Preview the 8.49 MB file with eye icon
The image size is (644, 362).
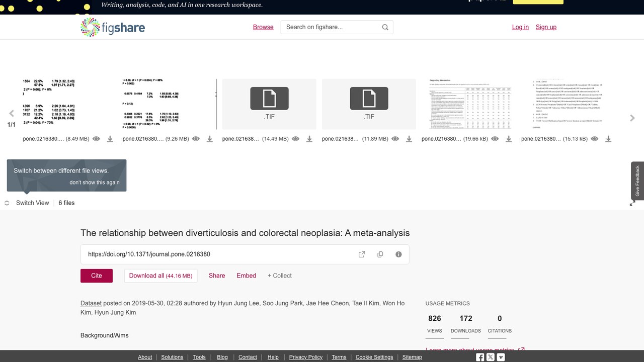[97, 139]
